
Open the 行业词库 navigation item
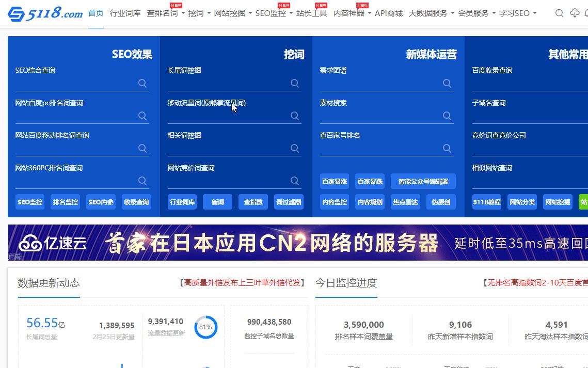tap(125, 13)
